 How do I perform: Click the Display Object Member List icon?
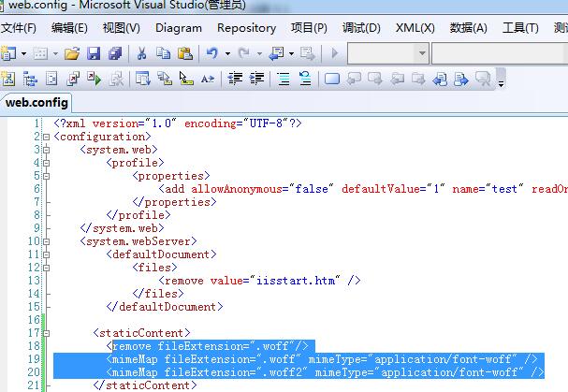pos(143,79)
